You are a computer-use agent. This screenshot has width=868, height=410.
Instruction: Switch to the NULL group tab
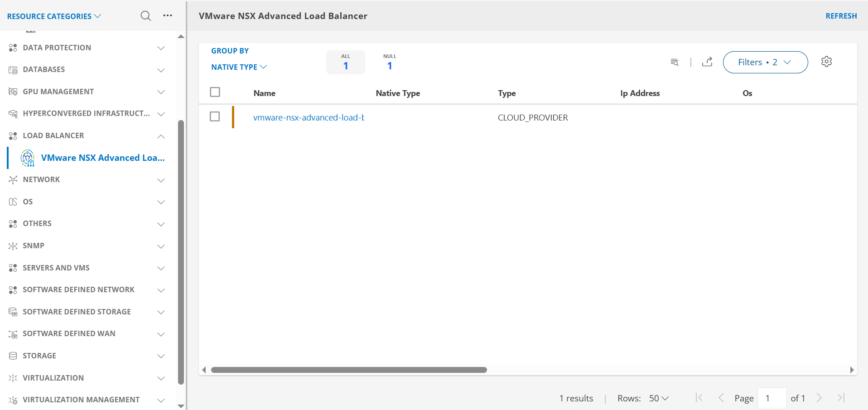pos(390,62)
